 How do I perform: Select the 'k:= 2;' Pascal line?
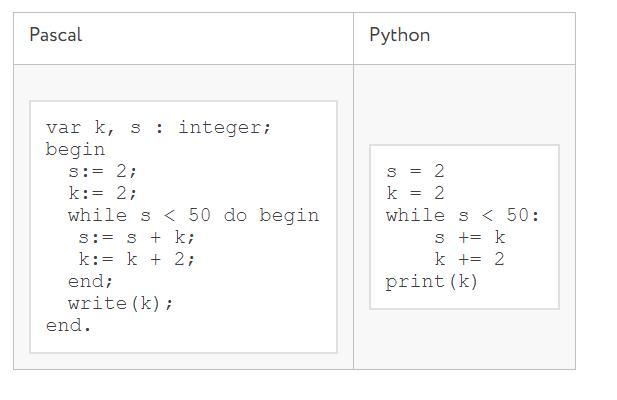(x=102, y=194)
